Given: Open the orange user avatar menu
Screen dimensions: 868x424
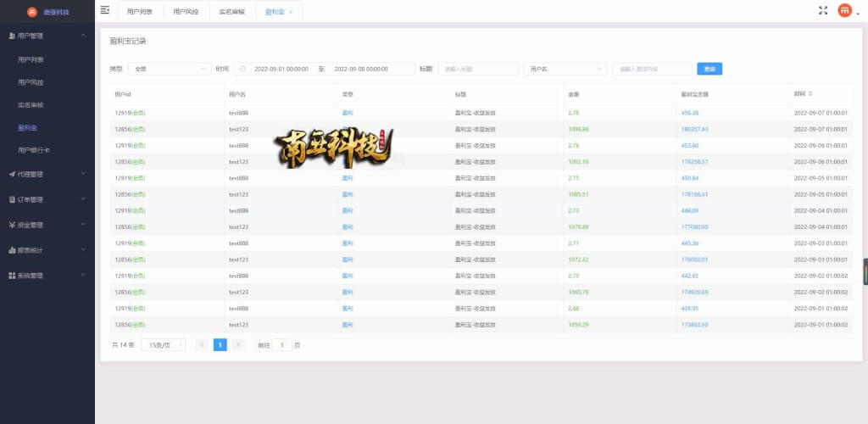Looking at the screenshot, I should 845,10.
